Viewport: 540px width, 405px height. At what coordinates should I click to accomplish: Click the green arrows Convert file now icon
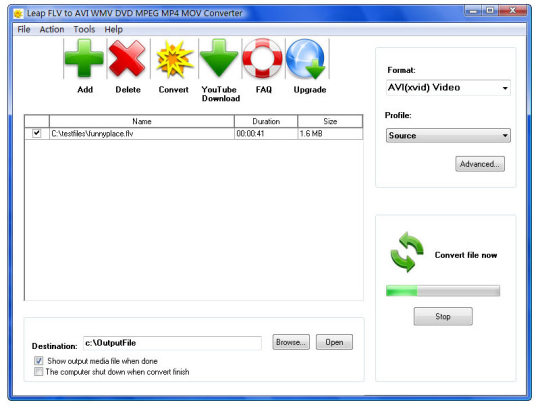(x=407, y=252)
